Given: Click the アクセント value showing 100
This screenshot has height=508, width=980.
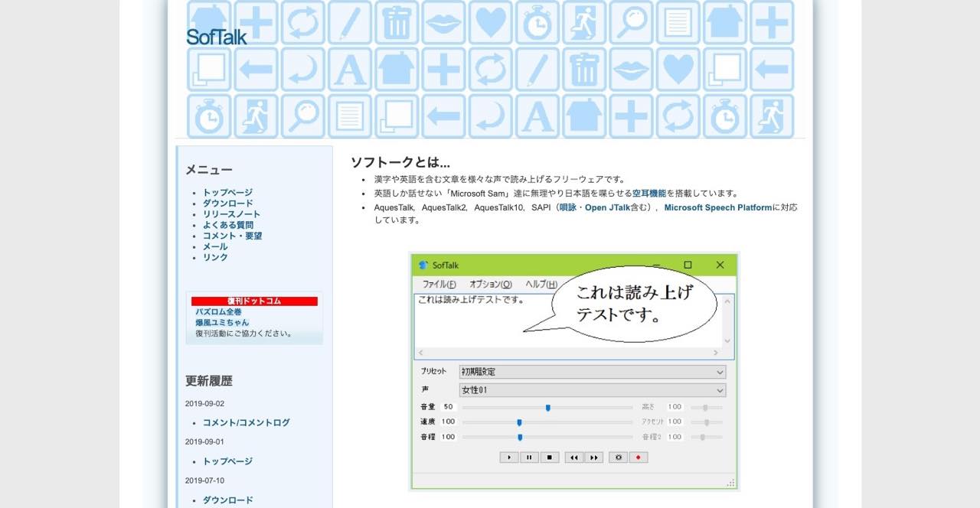Looking at the screenshot, I should [675, 422].
